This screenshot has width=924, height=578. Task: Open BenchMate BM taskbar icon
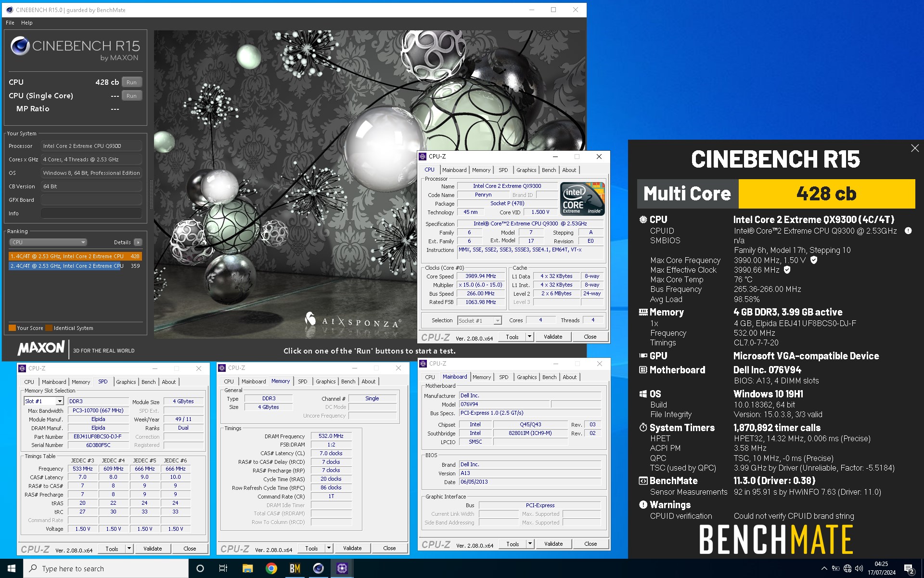click(x=295, y=568)
